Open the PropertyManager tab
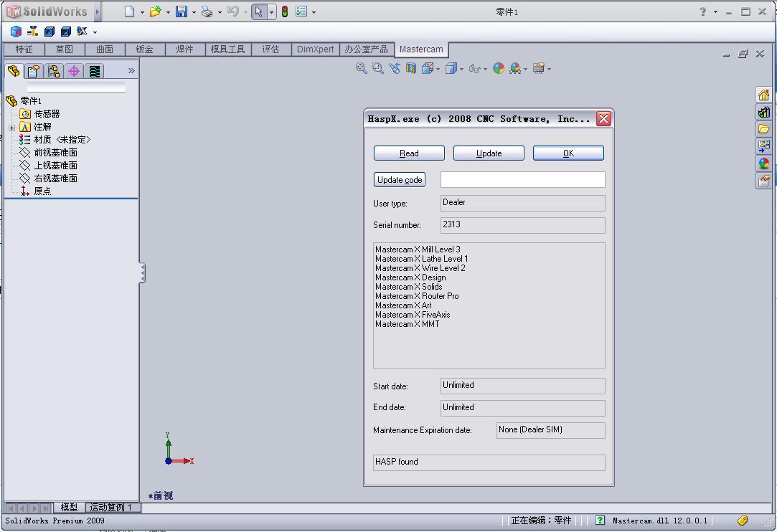 (34, 71)
